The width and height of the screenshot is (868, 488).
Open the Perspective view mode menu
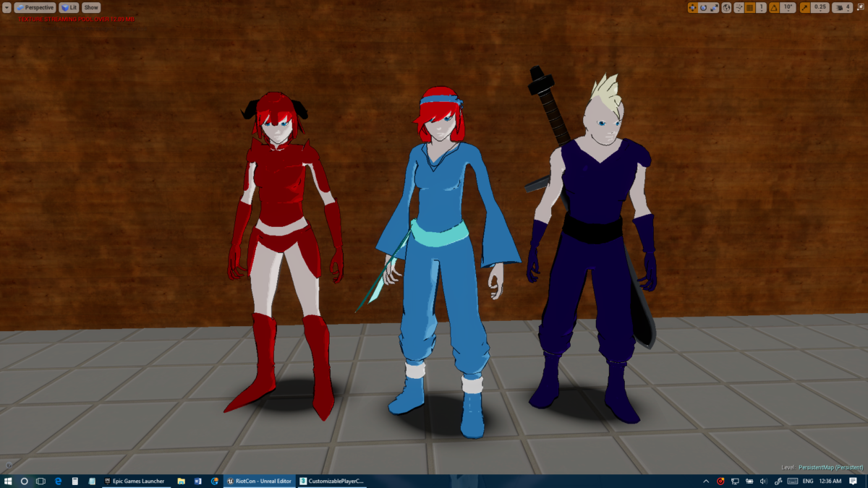35,7
